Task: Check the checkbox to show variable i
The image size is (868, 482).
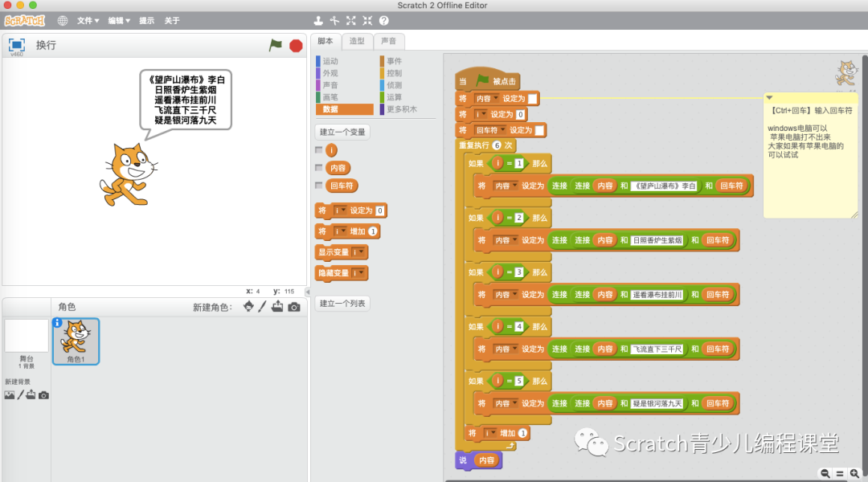Action: 317,149
